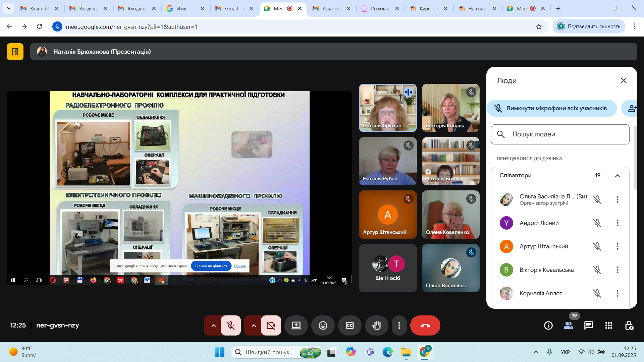Mute Андрій Лісний's microphone
The height and width of the screenshot is (362, 644).
(597, 223)
